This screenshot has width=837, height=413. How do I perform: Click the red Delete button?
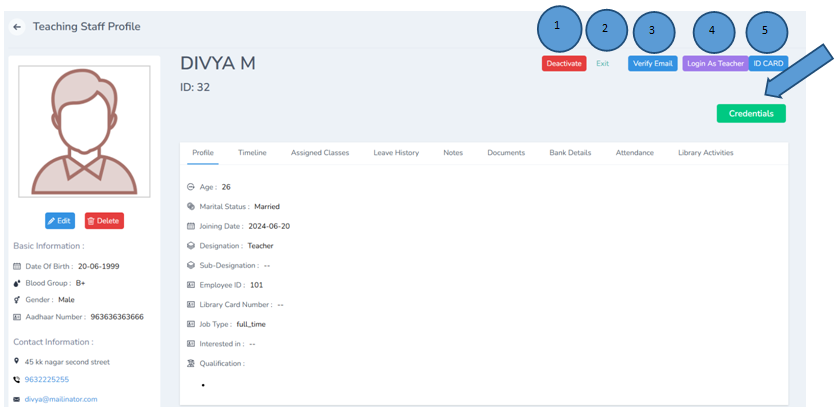(104, 221)
